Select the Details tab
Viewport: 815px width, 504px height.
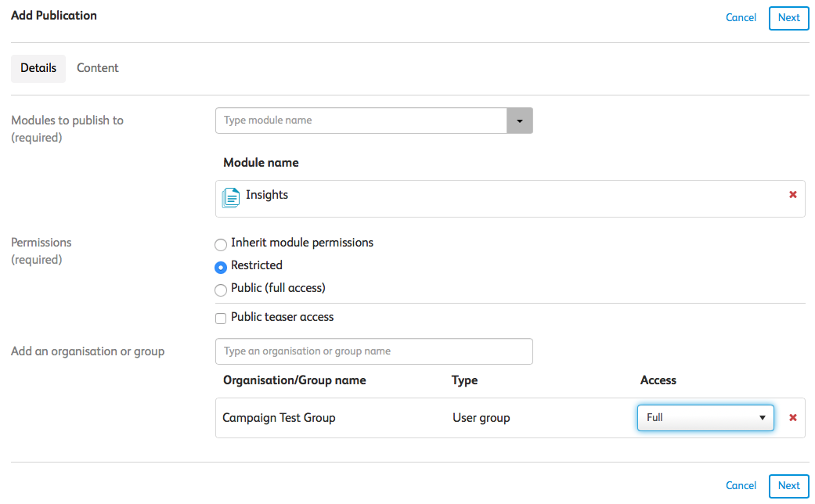(x=38, y=68)
